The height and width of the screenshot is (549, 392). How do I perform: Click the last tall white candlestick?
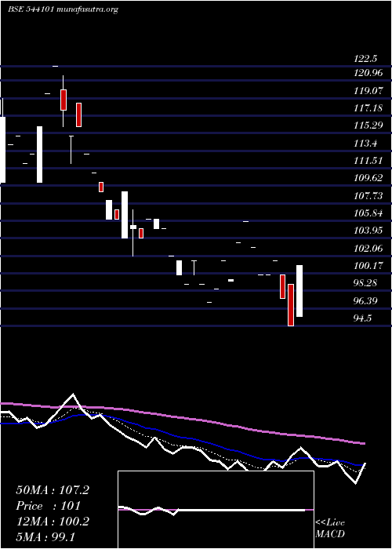299,291
